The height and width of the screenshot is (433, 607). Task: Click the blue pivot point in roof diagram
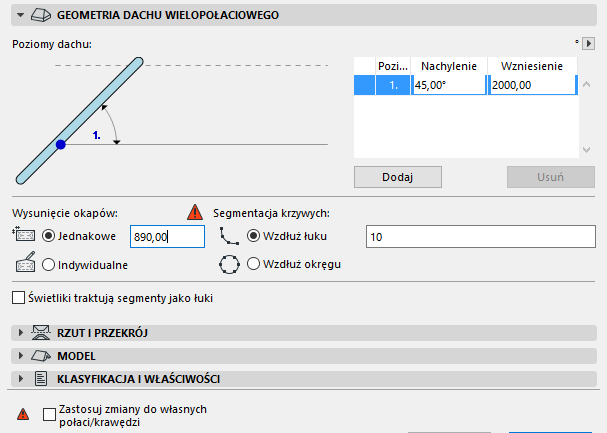tap(61, 145)
